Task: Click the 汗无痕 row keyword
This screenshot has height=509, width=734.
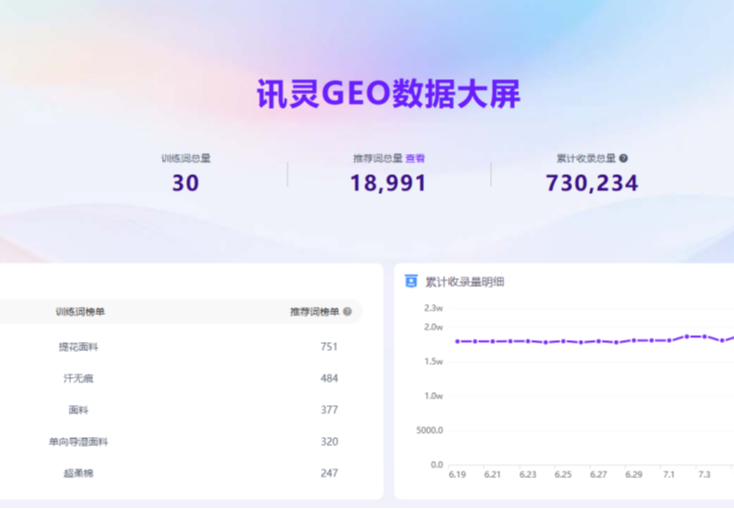Action: point(78,378)
